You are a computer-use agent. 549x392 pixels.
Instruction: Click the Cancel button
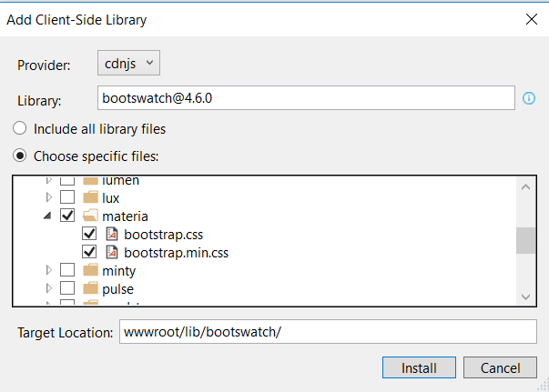500,367
